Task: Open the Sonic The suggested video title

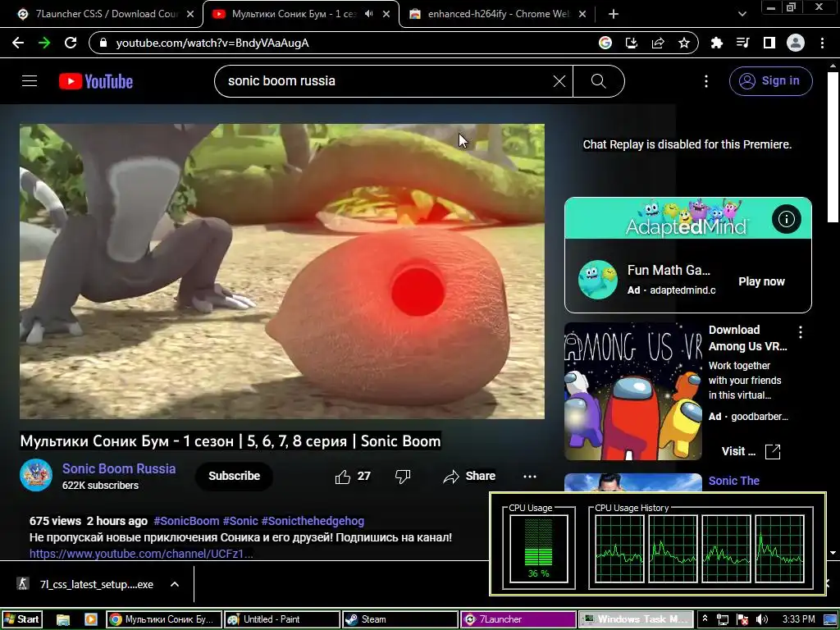Action: pos(734,481)
